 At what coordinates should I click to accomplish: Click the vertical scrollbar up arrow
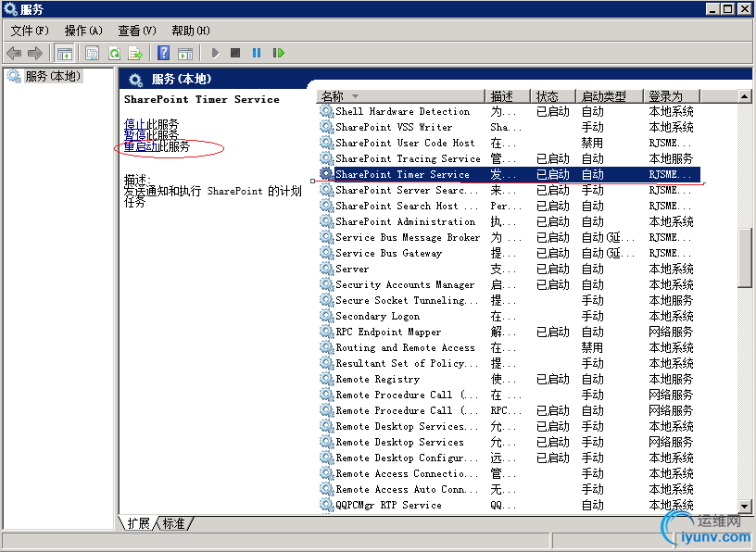click(744, 96)
